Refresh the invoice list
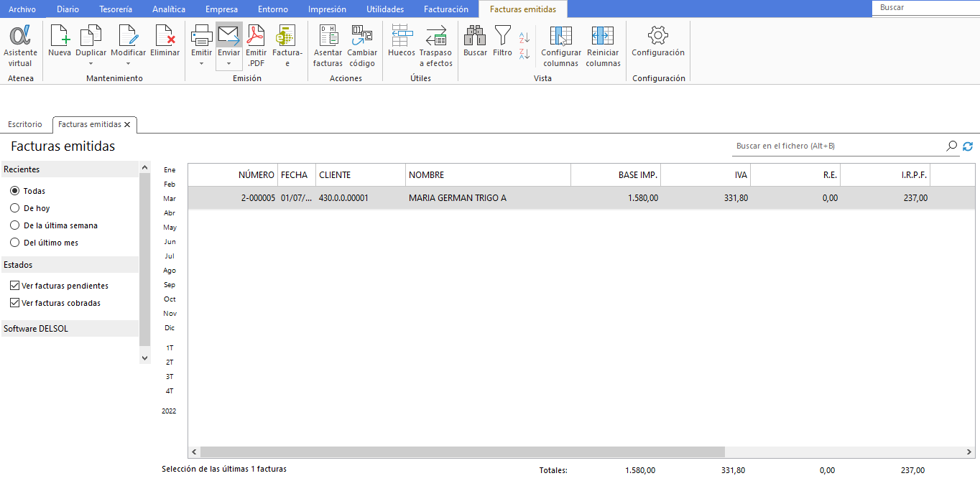 coord(968,146)
